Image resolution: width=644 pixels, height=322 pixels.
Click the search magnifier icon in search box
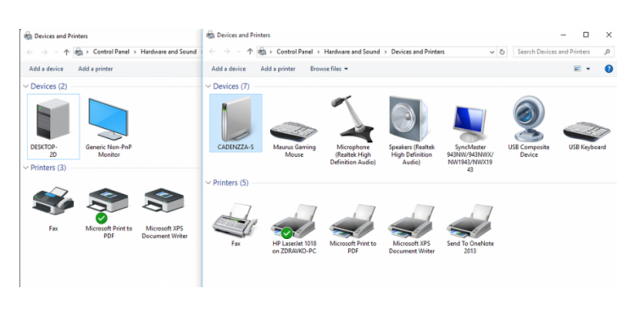607,53
